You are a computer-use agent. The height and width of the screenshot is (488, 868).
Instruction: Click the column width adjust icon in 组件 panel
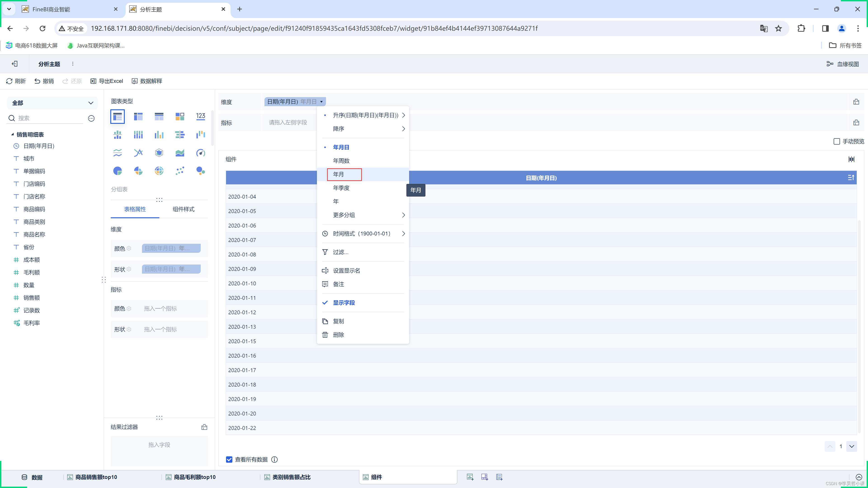pyautogui.click(x=851, y=159)
